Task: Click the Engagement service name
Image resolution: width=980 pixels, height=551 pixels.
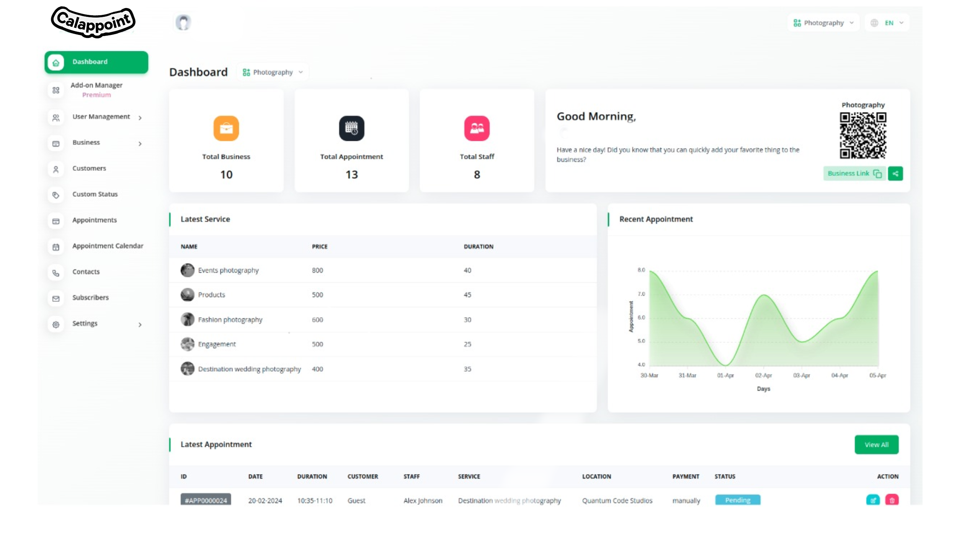Action: pos(217,344)
